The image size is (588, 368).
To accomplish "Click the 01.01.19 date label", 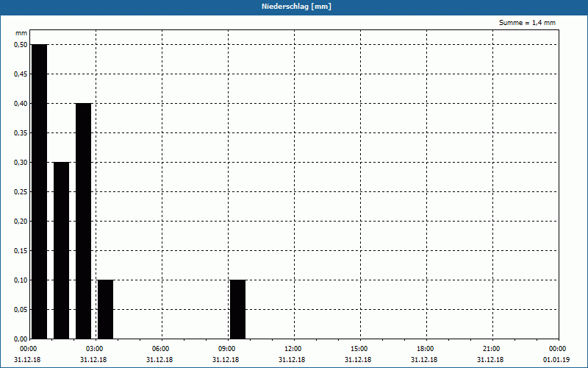I will [x=556, y=360].
